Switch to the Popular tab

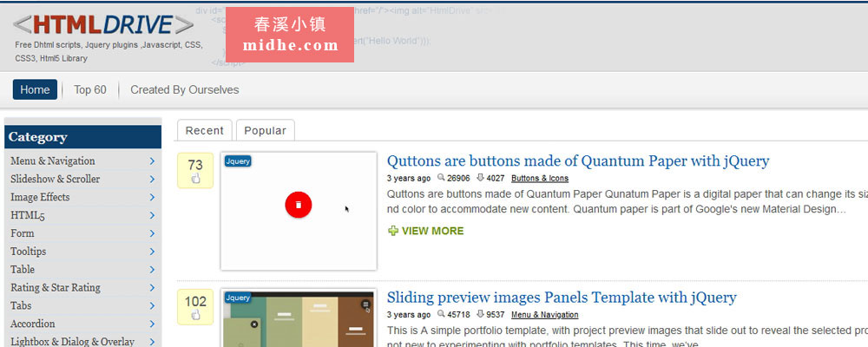point(265,130)
